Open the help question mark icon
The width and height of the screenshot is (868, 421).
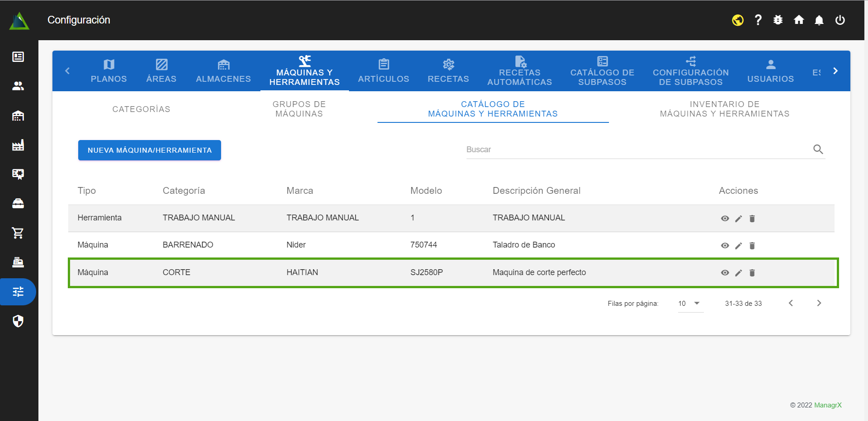click(x=758, y=20)
